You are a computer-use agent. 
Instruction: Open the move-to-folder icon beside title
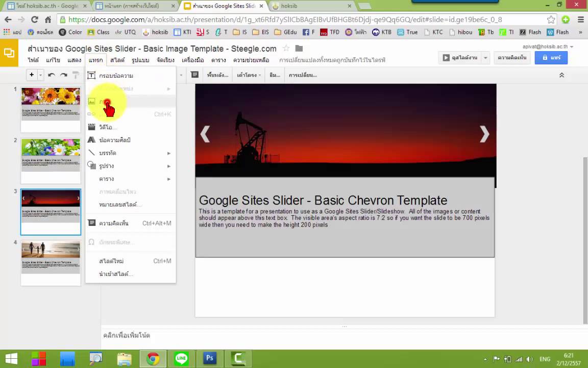299,49
